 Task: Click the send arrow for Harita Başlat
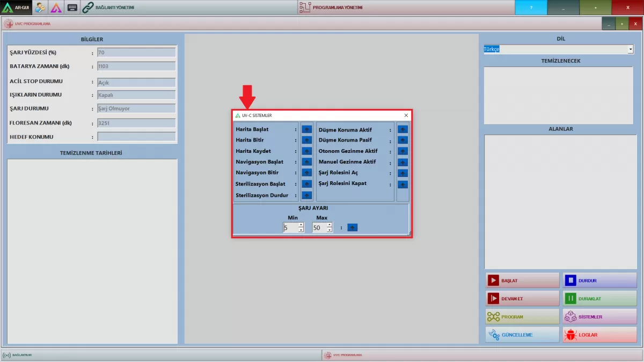coord(306,129)
